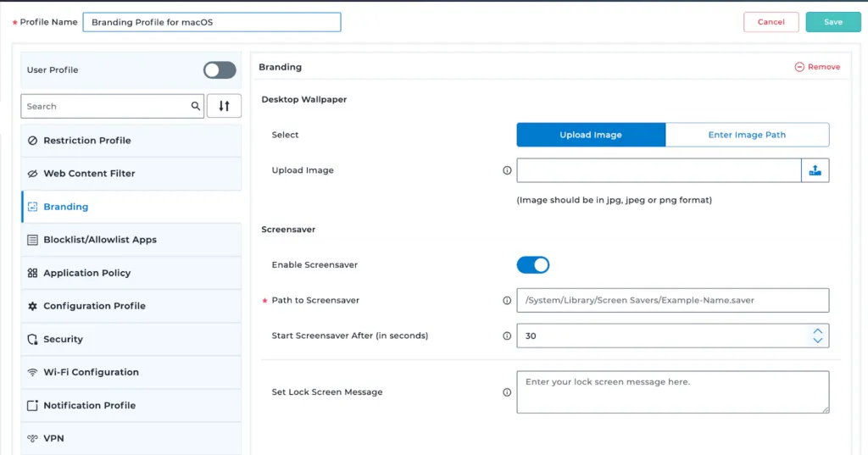The image size is (868, 455).
Task: Click the 'Enable Screensaver' label
Action: pyautogui.click(x=314, y=265)
